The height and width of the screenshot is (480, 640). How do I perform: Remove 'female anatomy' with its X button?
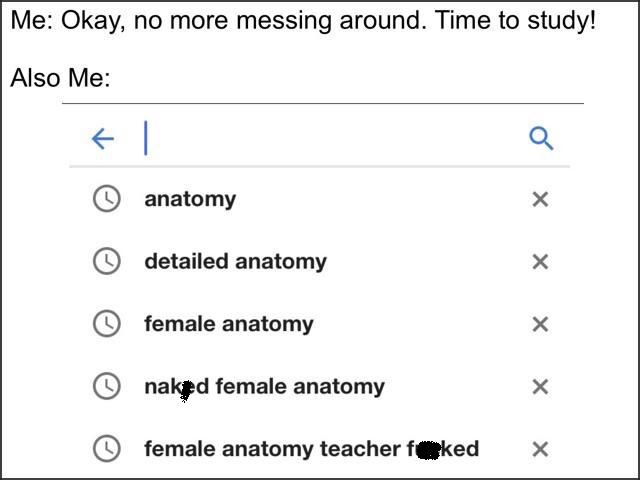click(x=540, y=324)
